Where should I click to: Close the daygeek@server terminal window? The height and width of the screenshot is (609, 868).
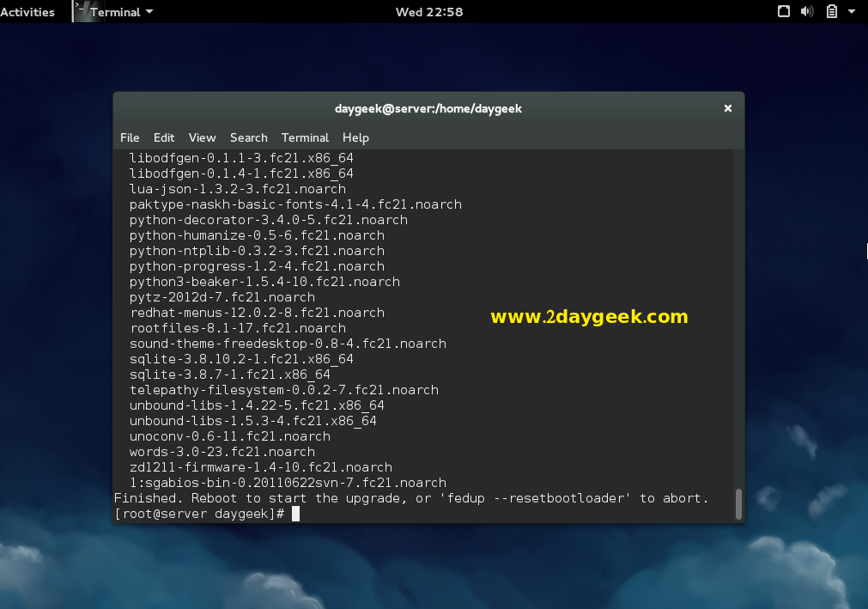pos(727,108)
